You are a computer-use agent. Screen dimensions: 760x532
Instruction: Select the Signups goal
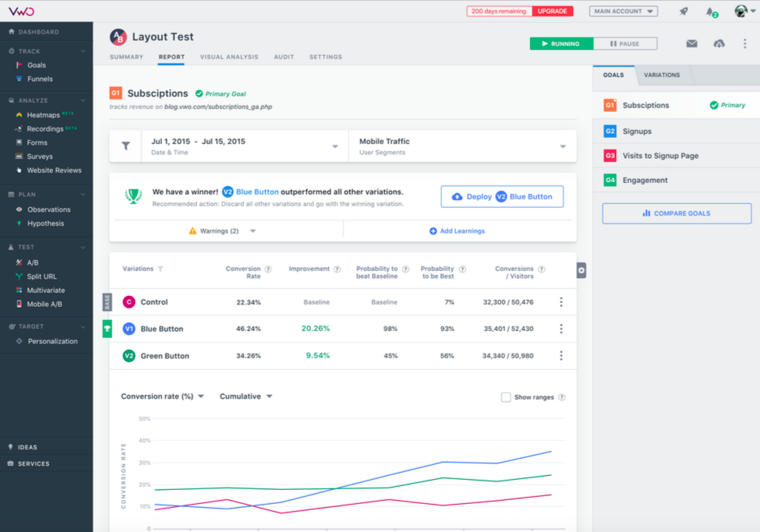tap(676, 132)
